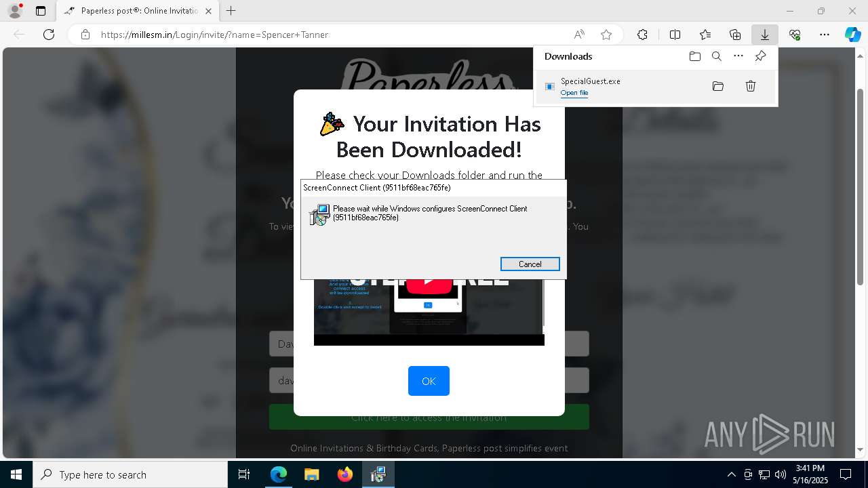Image resolution: width=868 pixels, height=488 pixels.
Task: Open Firefox from taskbar
Action: click(344, 474)
